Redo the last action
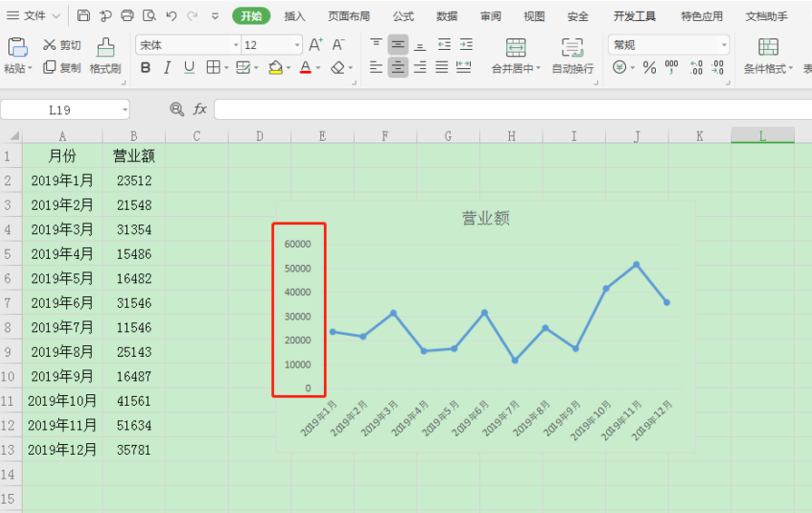812x513 pixels. tap(192, 16)
